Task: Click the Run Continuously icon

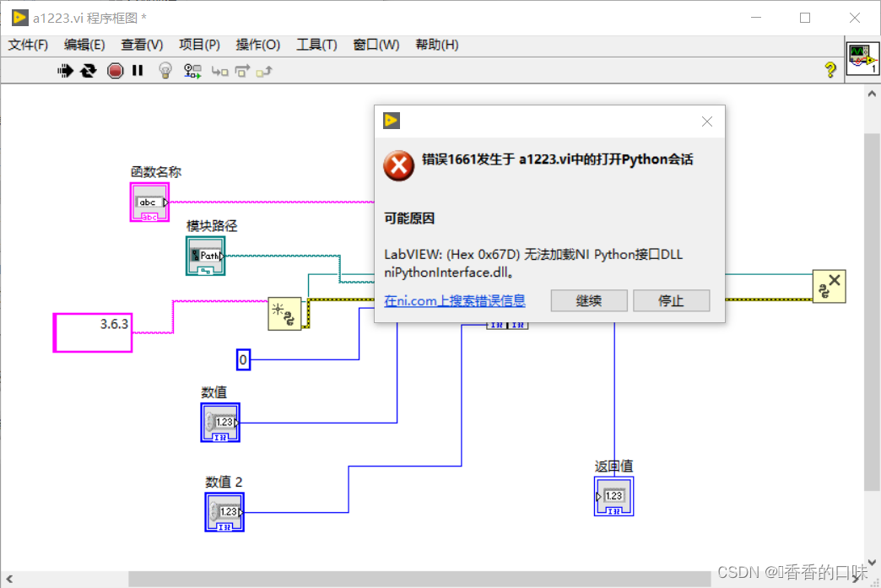Action: 89,71
